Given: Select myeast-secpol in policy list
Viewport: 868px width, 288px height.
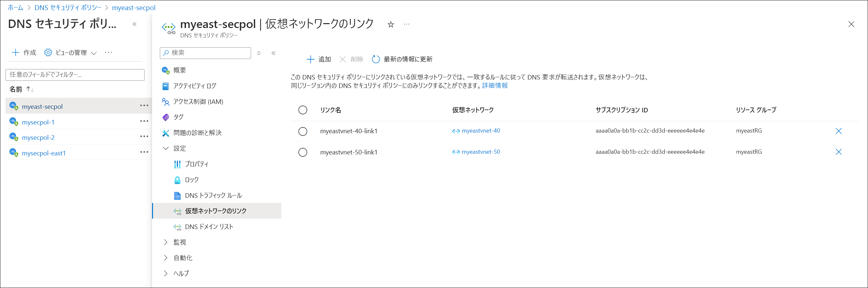Looking at the screenshot, I should (x=42, y=106).
